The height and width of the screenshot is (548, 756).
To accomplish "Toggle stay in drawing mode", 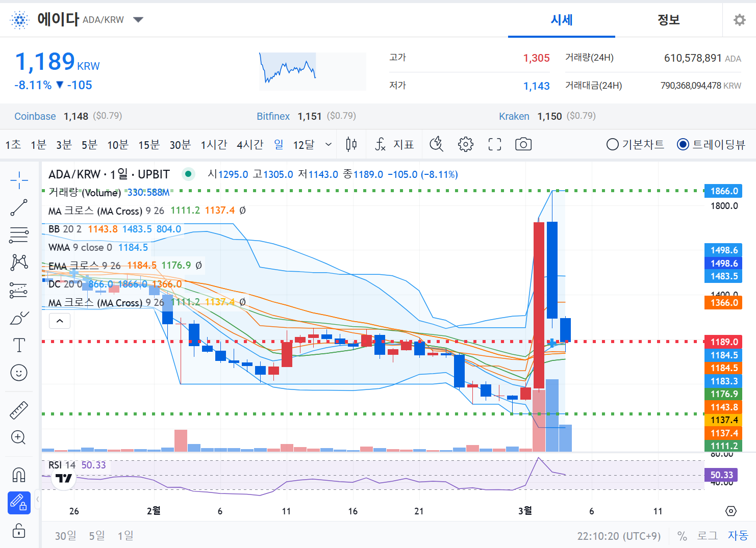I will coord(19,503).
